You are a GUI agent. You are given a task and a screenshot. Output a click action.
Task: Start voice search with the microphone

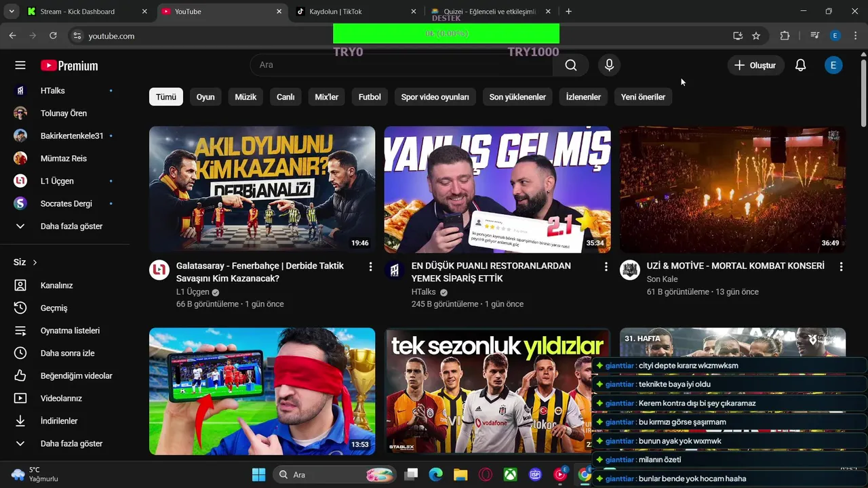tap(609, 65)
